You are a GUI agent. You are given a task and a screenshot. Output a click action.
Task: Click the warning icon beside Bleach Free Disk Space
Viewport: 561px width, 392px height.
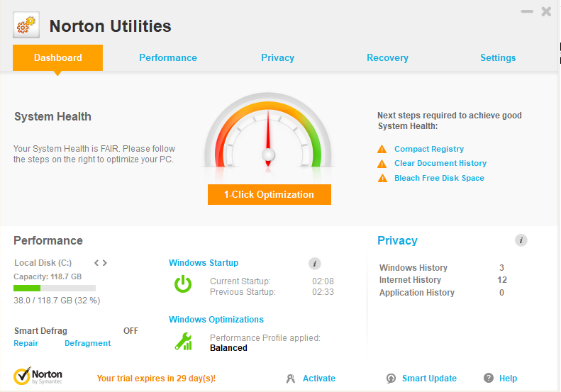382,178
